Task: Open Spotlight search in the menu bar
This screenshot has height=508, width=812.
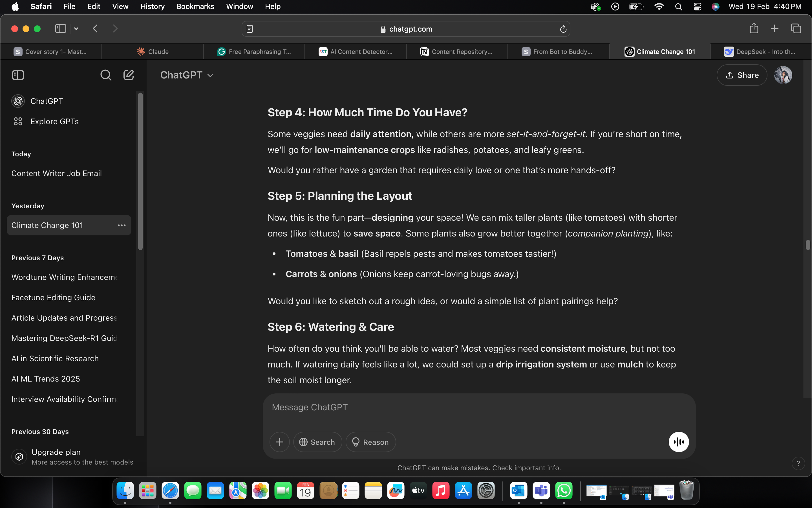Action: pos(678,6)
